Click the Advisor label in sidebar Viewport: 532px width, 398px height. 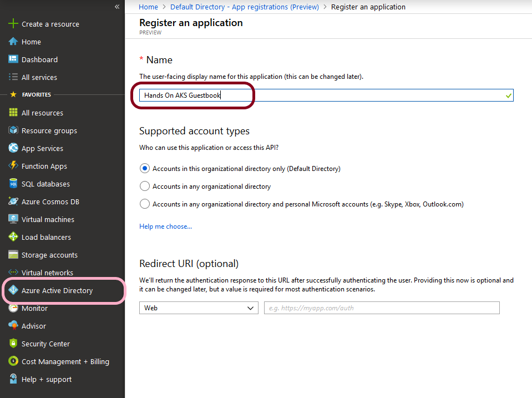(34, 326)
